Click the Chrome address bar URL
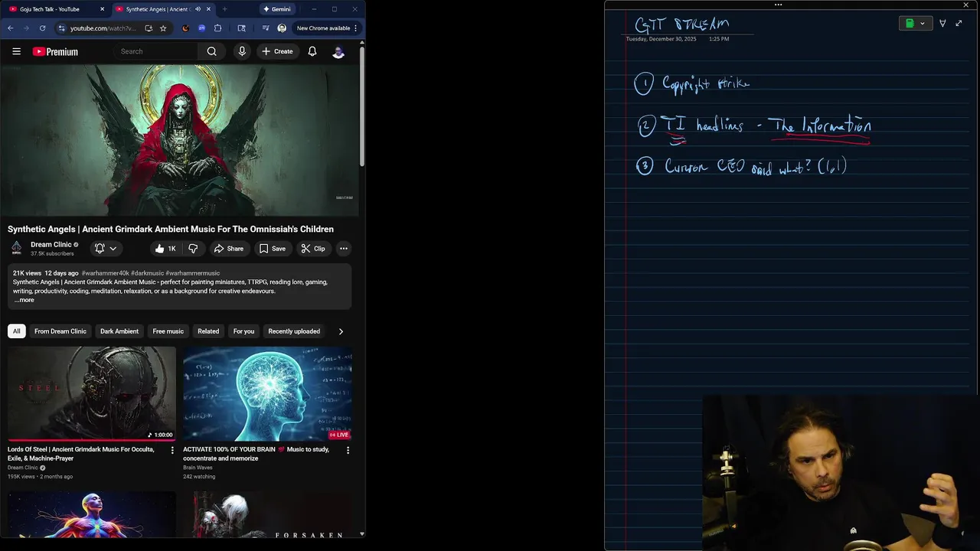Screen dimensions: 980x551 pos(103,28)
